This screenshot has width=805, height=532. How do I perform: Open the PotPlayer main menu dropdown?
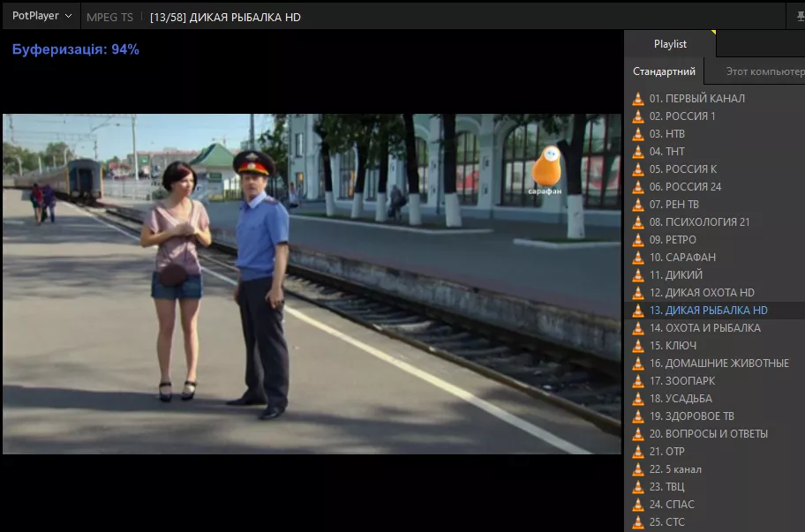(x=41, y=16)
